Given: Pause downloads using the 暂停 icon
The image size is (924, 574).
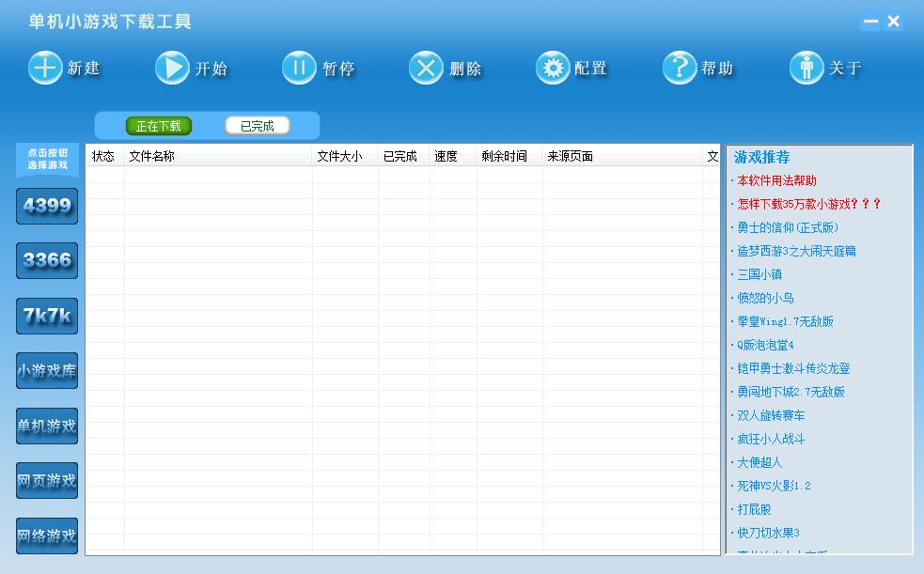Looking at the screenshot, I should [x=299, y=68].
